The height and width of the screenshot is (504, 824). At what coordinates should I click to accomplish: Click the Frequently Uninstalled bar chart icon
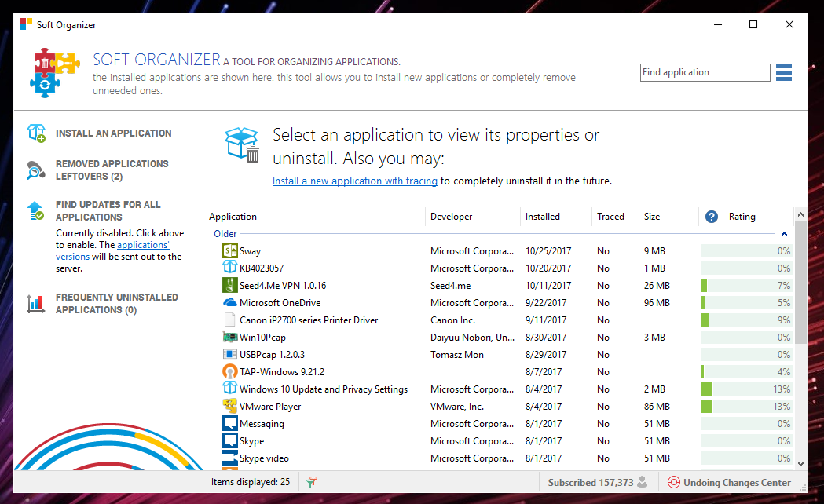pyautogui.click(x=35, y=304)
